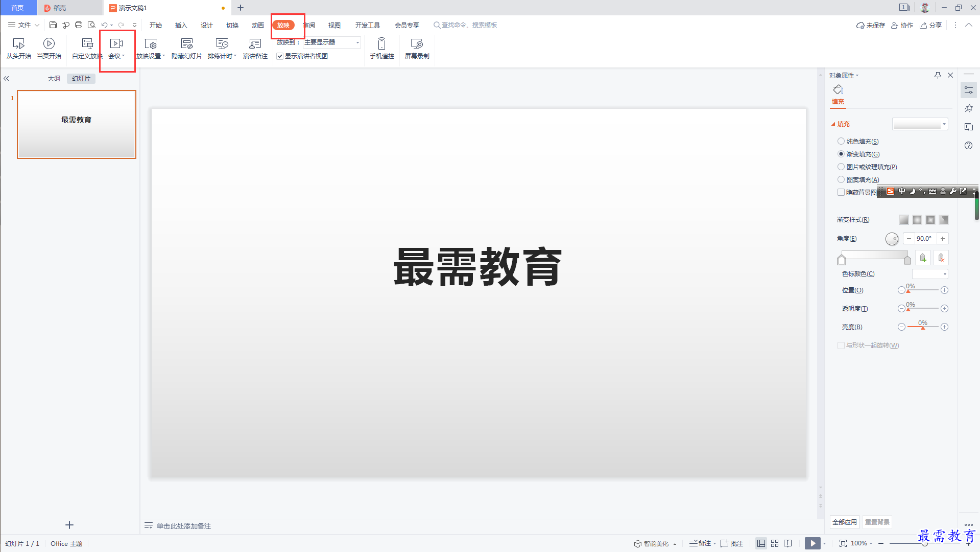Click the star icon in right sidebar
This screenshot has width=980, height=552.
tap(968, 108)
